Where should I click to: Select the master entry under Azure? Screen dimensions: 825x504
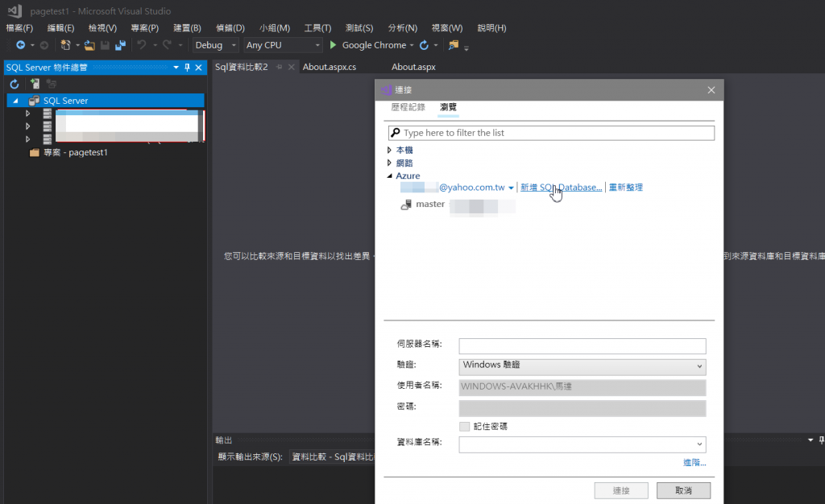click(x=430, y=204)
